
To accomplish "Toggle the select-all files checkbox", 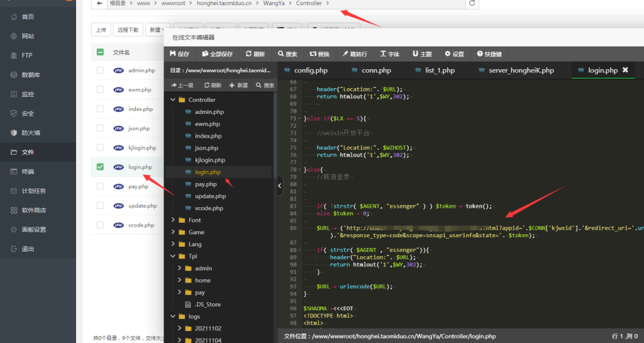I will (x=100, y=52).
